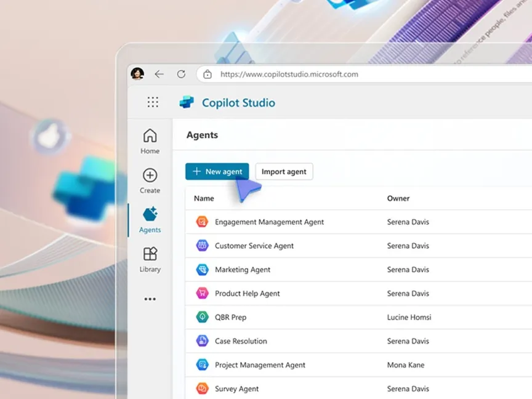Viewport: 532px width, 399px height.
Task: Click the Create plus icon in the sidebar
Action: 150,174
